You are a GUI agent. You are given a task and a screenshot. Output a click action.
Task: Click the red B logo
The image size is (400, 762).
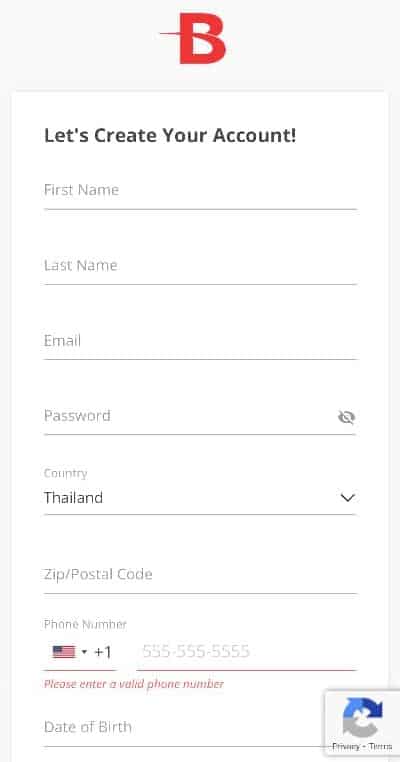point(194,38)
